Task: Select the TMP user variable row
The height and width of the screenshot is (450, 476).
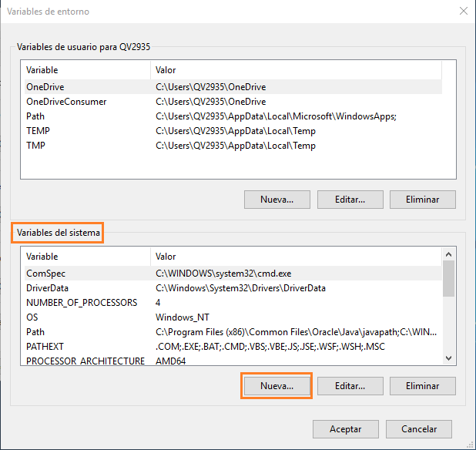Action: tap(36, 146)
